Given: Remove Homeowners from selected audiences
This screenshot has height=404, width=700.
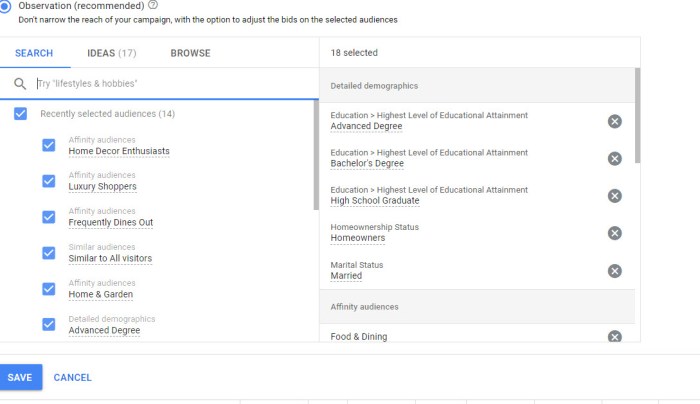Looking at the screenshot, I should (x=614, y=233).
